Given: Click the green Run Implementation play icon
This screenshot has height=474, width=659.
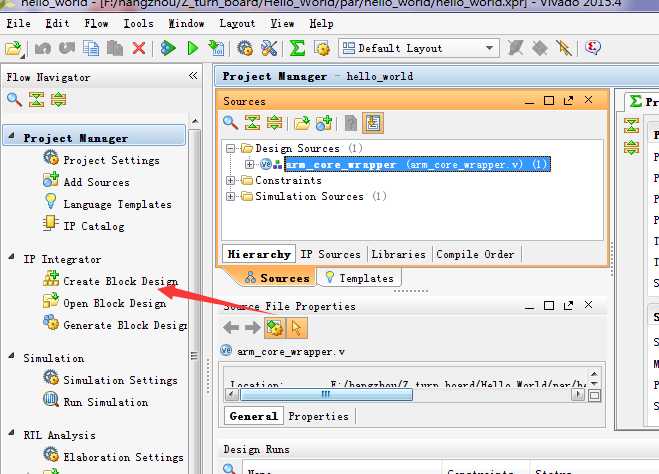Looking at the screenshot, I should (x=192, y=48).
